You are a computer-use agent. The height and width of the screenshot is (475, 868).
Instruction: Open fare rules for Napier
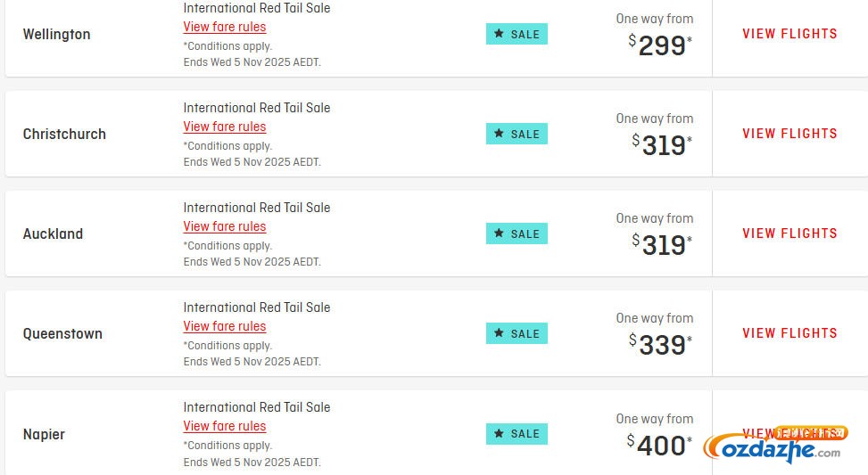point(225,426)
